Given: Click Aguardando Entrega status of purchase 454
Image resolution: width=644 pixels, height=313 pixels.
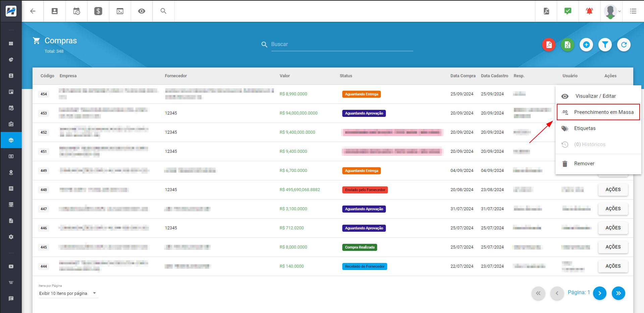Looking at the screenshot, I should pyautogui.click(x=362, y=94).
